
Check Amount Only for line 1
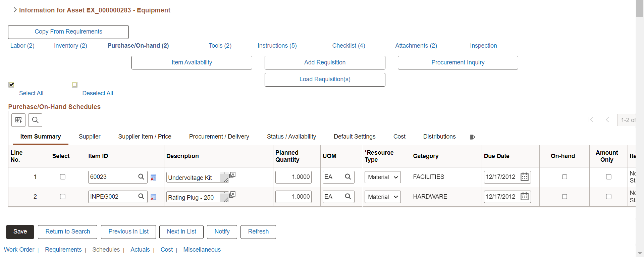(609, 177)
